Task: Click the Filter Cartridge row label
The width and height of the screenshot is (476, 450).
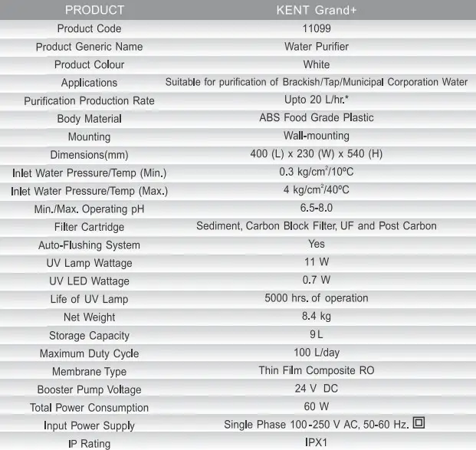Action: [89, 227]
